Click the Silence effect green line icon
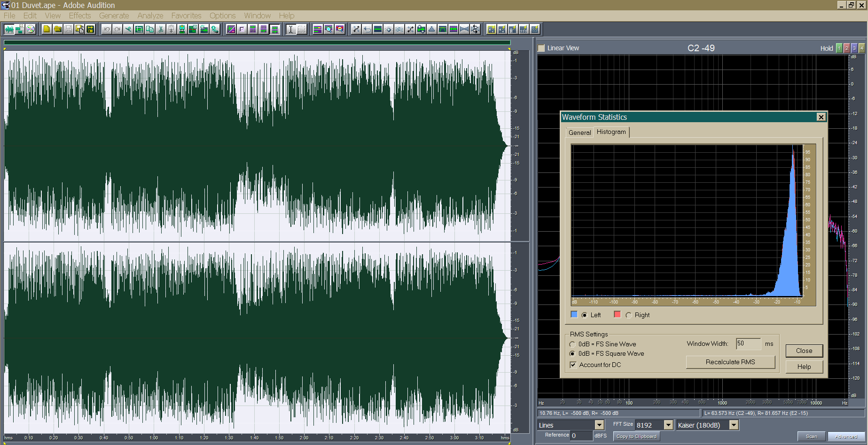The image size is (868, 445). point(378,29)
